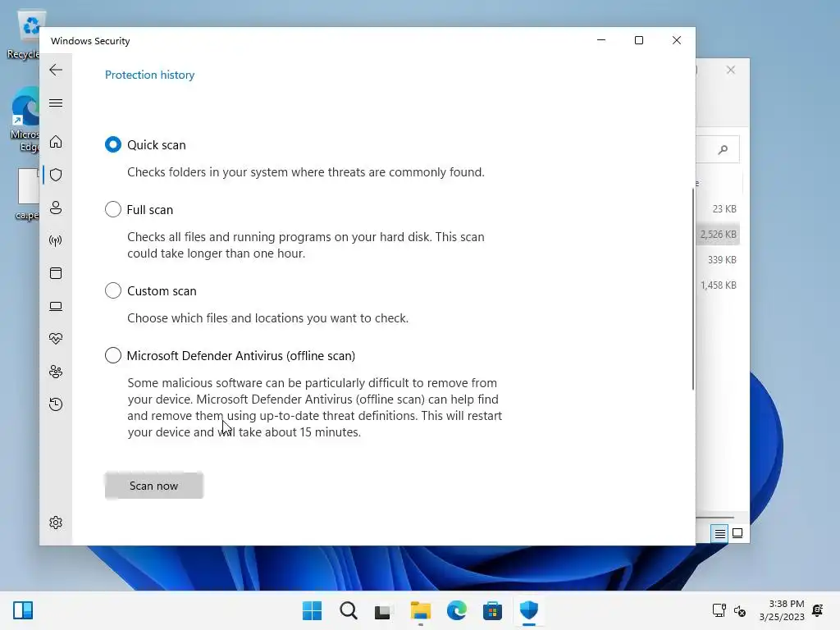The image size is (840, 630).
Task: Go back using the back arrow
Action: 56,70
